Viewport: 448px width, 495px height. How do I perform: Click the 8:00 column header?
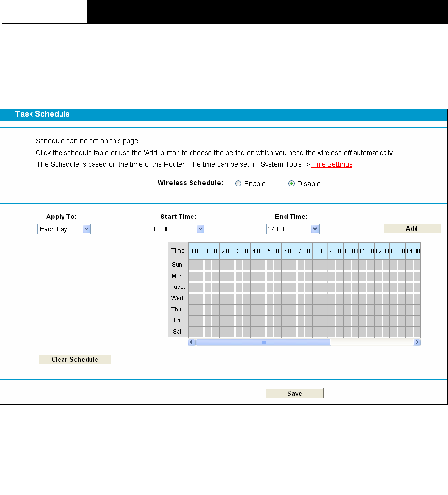coord(320,251)
